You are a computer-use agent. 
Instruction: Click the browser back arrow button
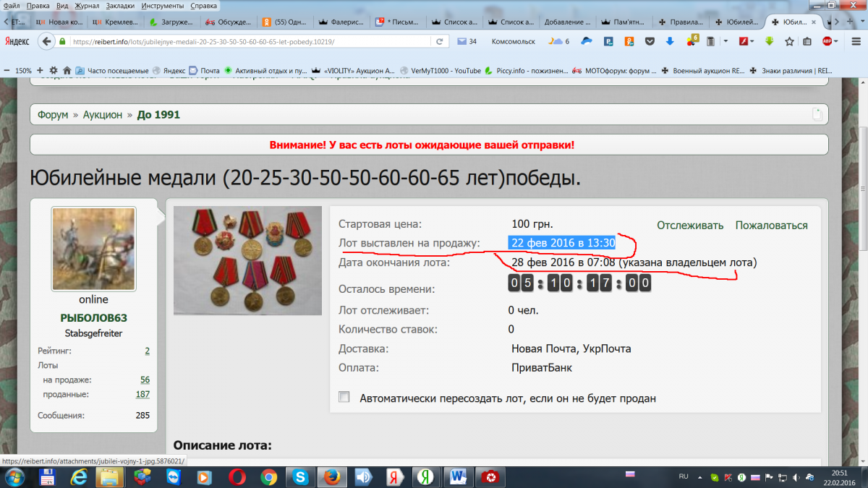click(x=48, y=41)
